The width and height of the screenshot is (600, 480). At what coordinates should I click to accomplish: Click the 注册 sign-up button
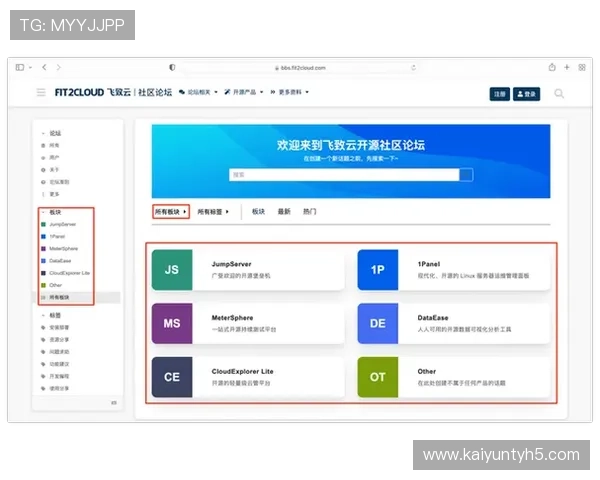[499, 94]
